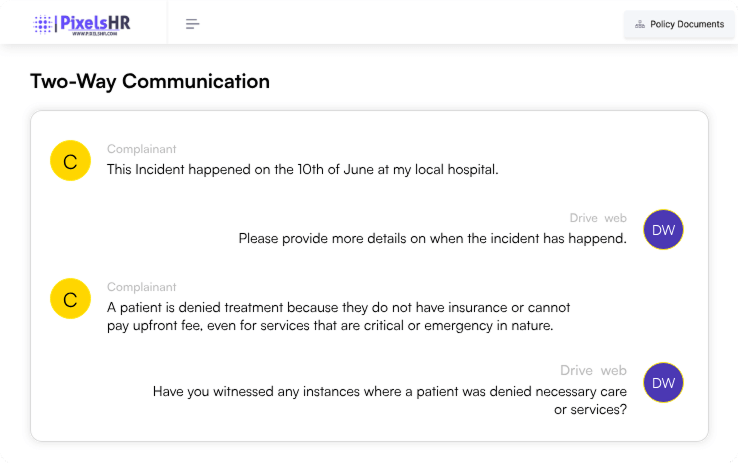The image size is (738, 463).
Task: Select the 10th of June incident message
Action: pyautogui.click(x=302, y=169)
